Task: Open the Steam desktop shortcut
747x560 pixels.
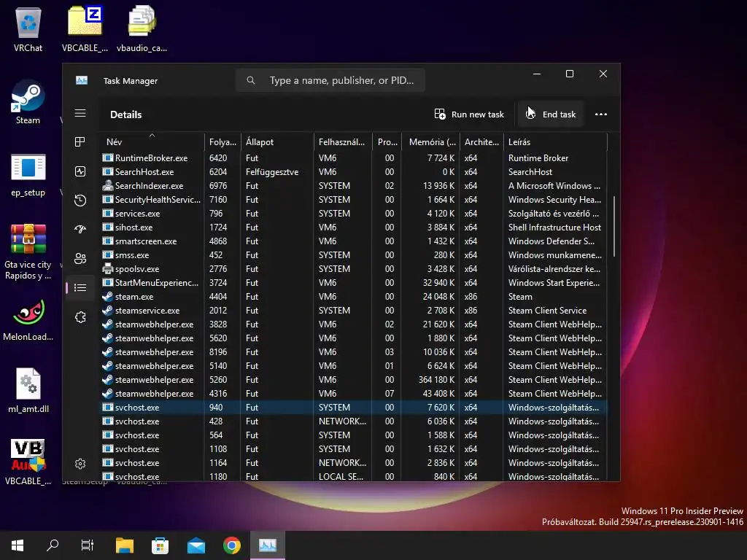Action: (x=28, y=102)
